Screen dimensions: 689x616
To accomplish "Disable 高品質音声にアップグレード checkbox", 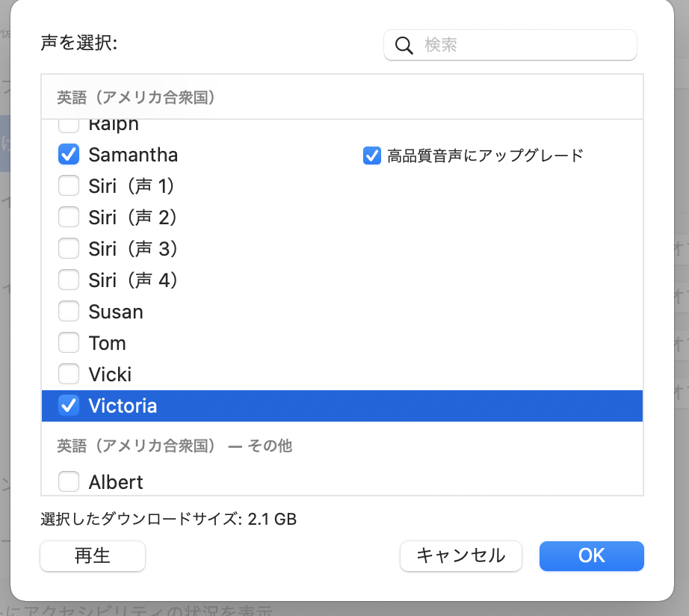I will 372,155.
